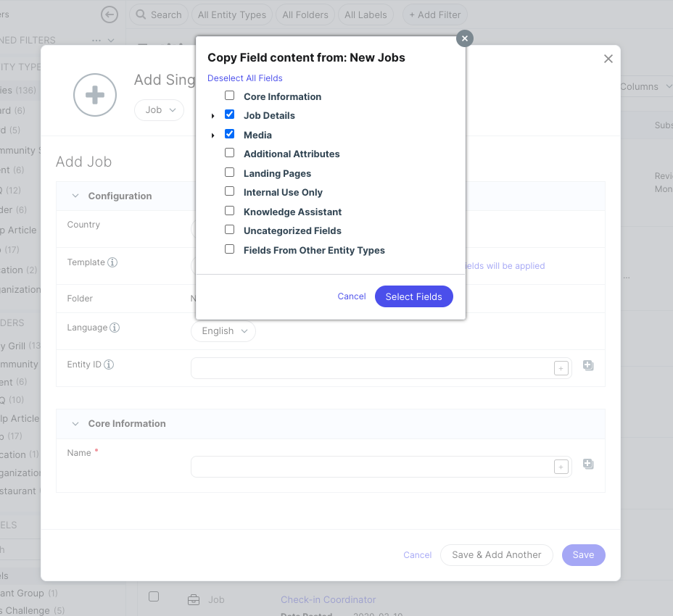Screen dimensions: 673x616
Task: Click the circular back arrow in sidebar header
Action: pyautogui.click(x=110, y=14)
